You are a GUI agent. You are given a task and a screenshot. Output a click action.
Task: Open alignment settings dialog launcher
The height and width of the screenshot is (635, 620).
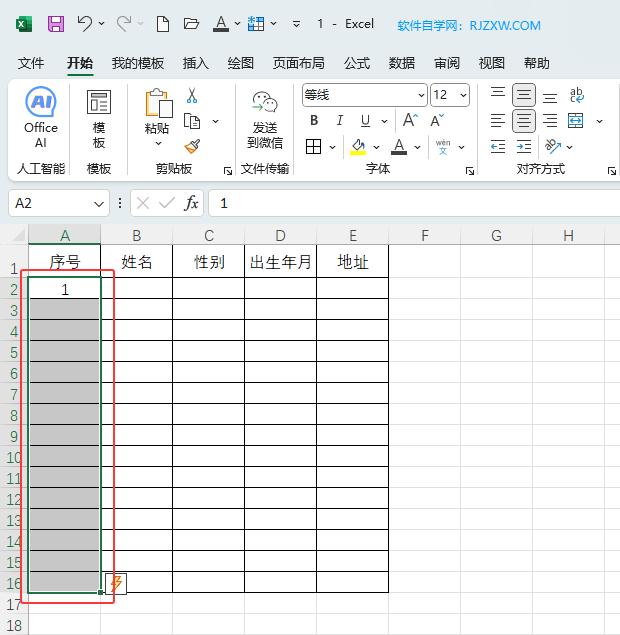coord(612,171)
